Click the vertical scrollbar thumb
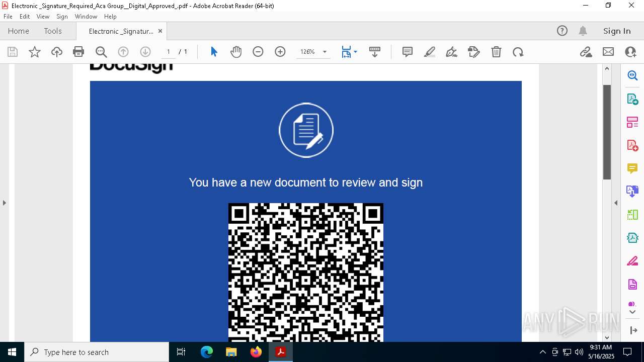Viewport: 644px width, 362px height. (607, 132)
